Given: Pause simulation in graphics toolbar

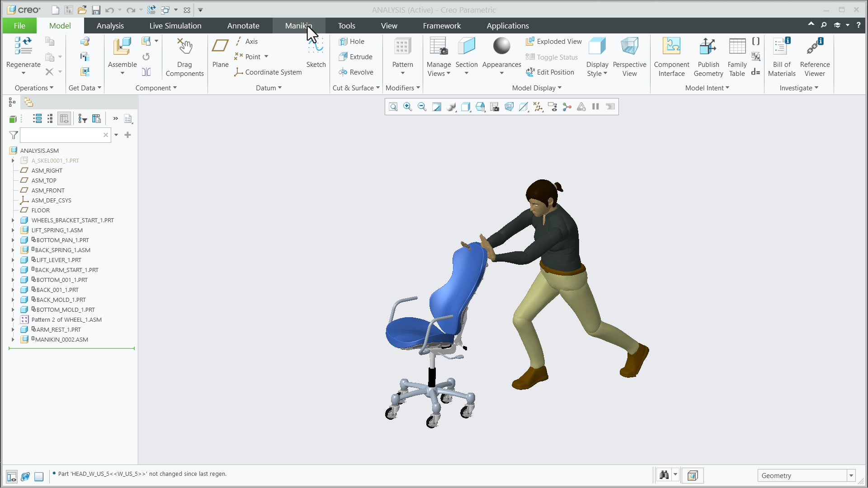Looking at the screenshot, I should pyautogui.click(x=595, y=107).
